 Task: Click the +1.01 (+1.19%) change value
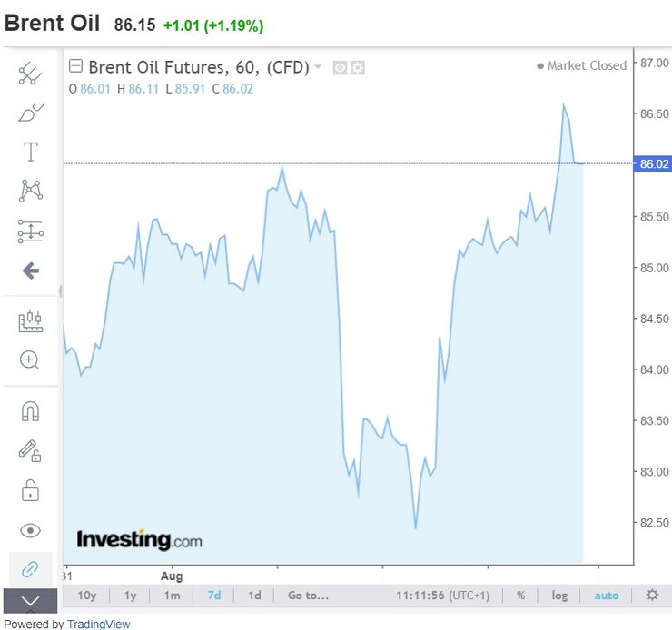tap(213, 25)
